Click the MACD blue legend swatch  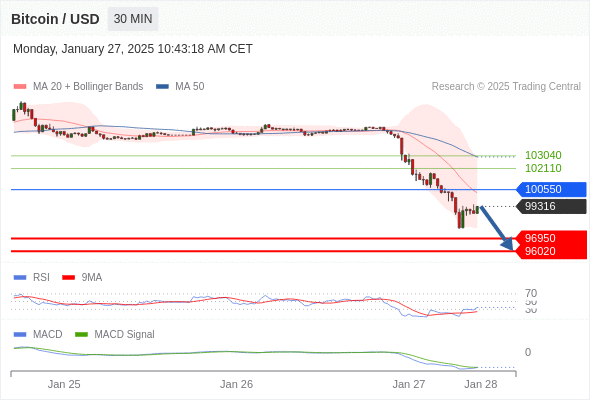tap(20, 335)
